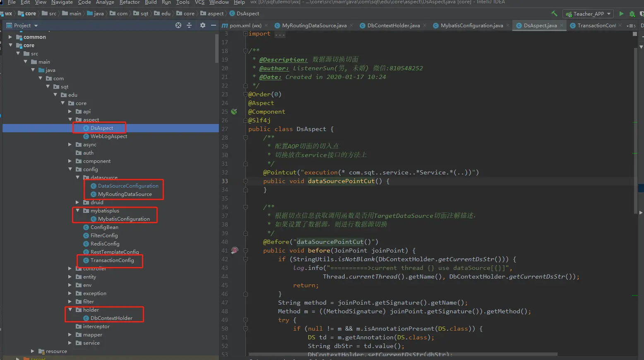Collapse all in the Project panel toolbar

tap(189, 25)
